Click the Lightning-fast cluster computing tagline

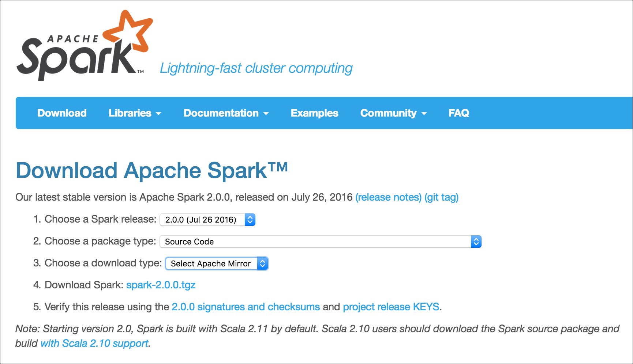256,68
